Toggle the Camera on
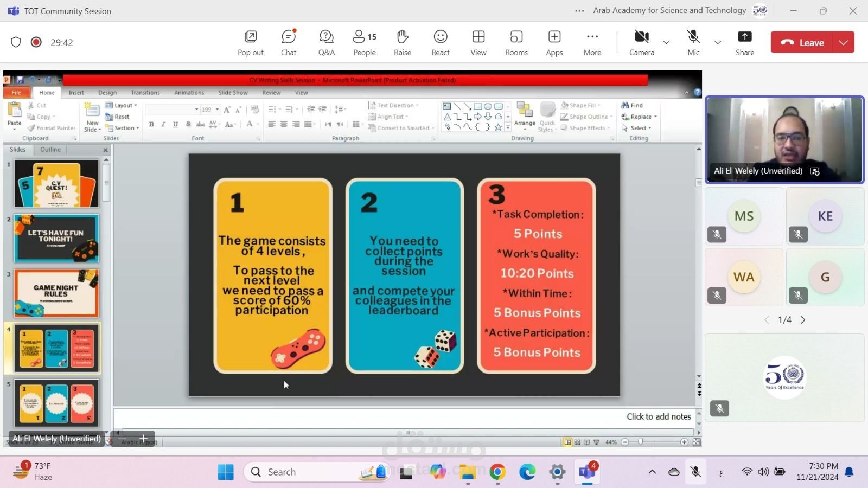Viewport: 868px width, 488px height. pos(642,43)
